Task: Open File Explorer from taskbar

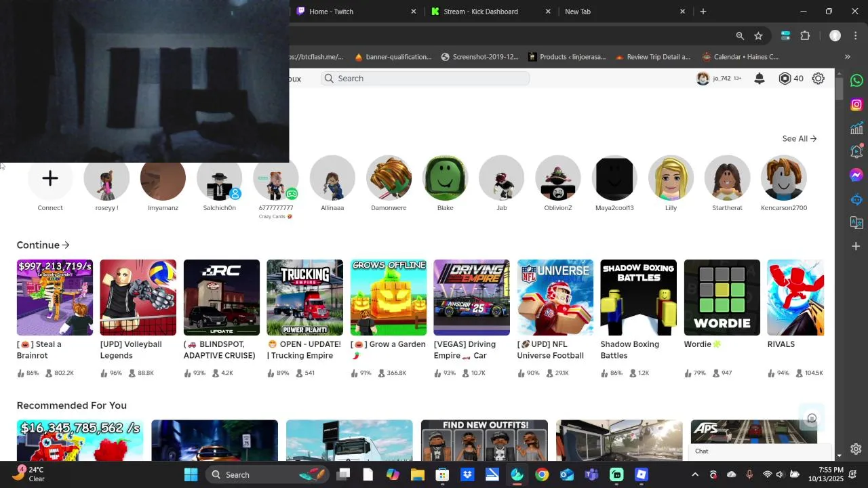Action: [x=417, y=474]
